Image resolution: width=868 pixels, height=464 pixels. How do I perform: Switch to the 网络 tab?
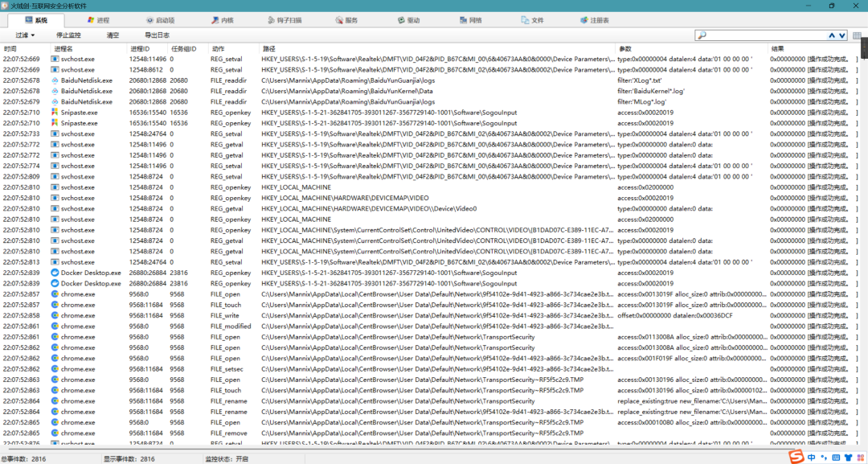(471, 20)
